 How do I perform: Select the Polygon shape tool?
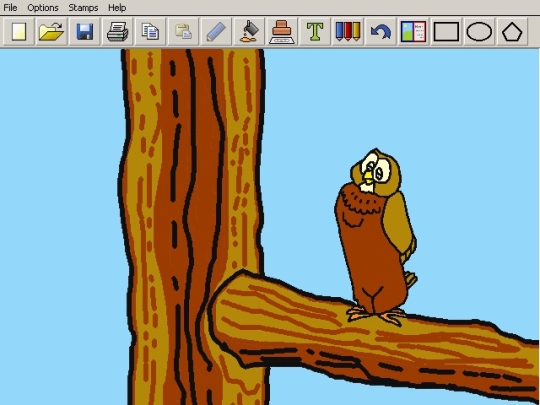tap(512, 32)
